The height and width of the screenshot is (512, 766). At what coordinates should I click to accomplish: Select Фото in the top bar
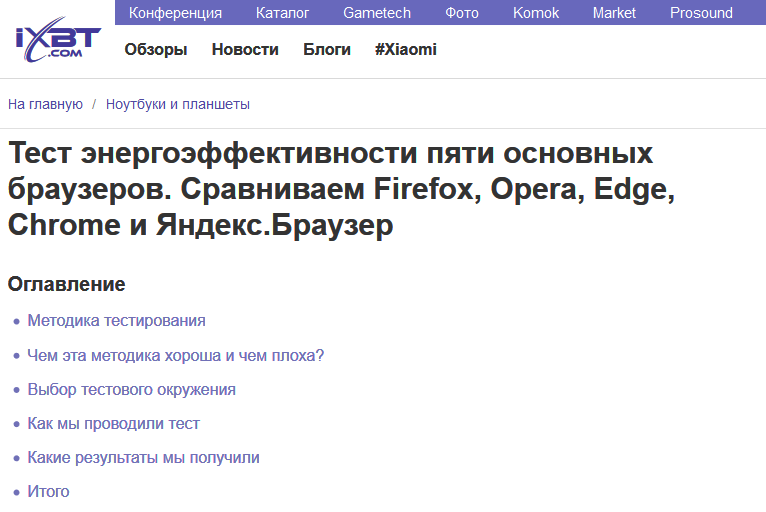coord(462,13)
